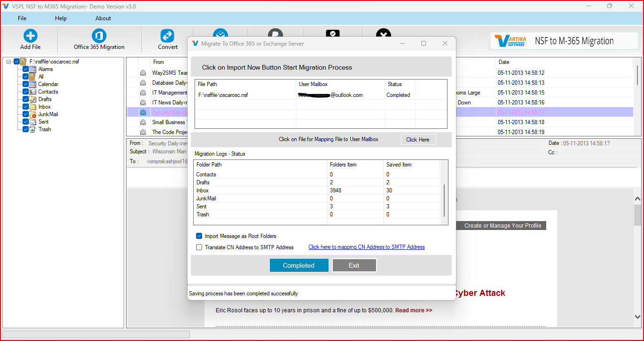Open the Help menu
644x341 pixels.
[61, 18]
